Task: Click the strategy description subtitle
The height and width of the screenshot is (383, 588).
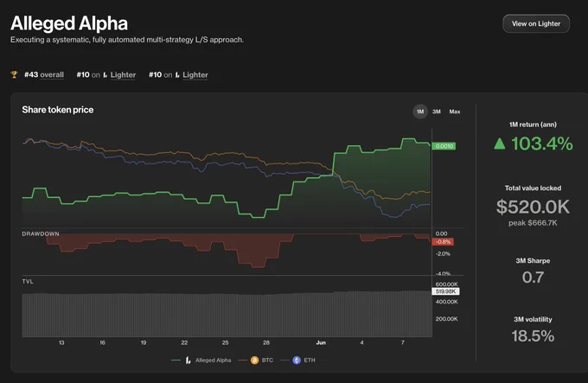Action: [x=127, y=40]
